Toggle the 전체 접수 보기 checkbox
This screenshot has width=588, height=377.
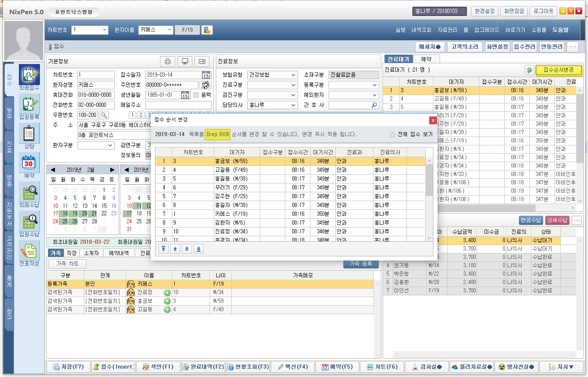point(392,134)
